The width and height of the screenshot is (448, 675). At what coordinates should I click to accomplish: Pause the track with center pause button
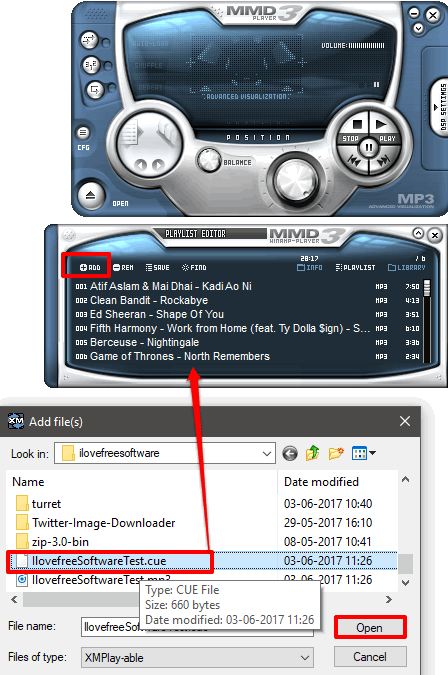pyautogui.click(x=369, y=148)
